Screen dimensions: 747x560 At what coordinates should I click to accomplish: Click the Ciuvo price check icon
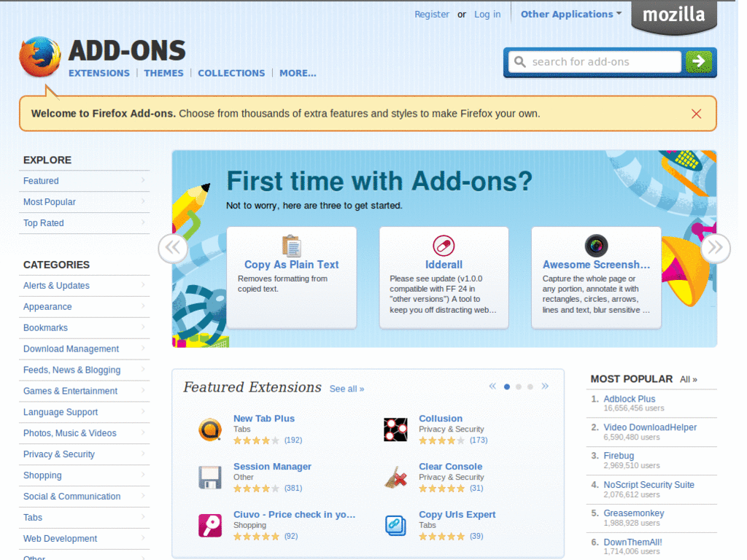pyautogui.click(x=209, y=526)
